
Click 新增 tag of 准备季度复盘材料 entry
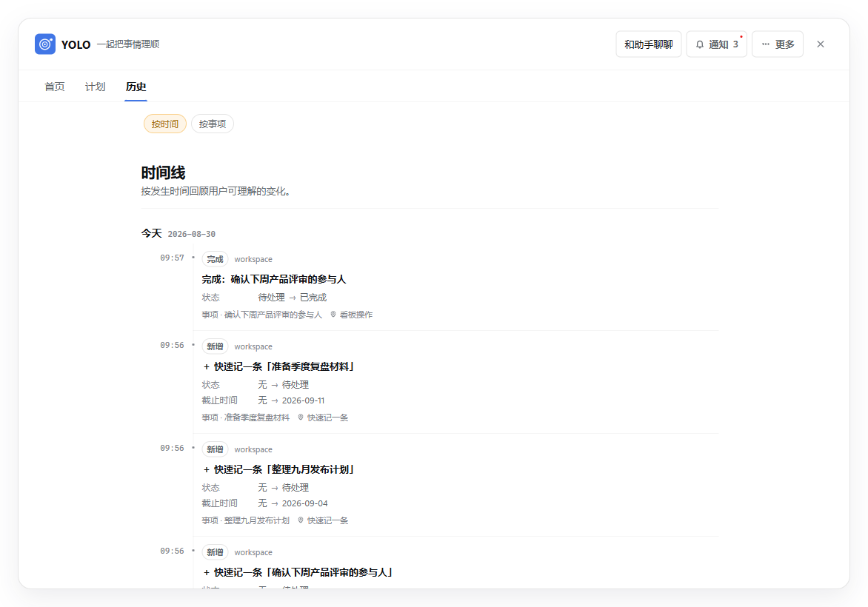tap(215, 346)
